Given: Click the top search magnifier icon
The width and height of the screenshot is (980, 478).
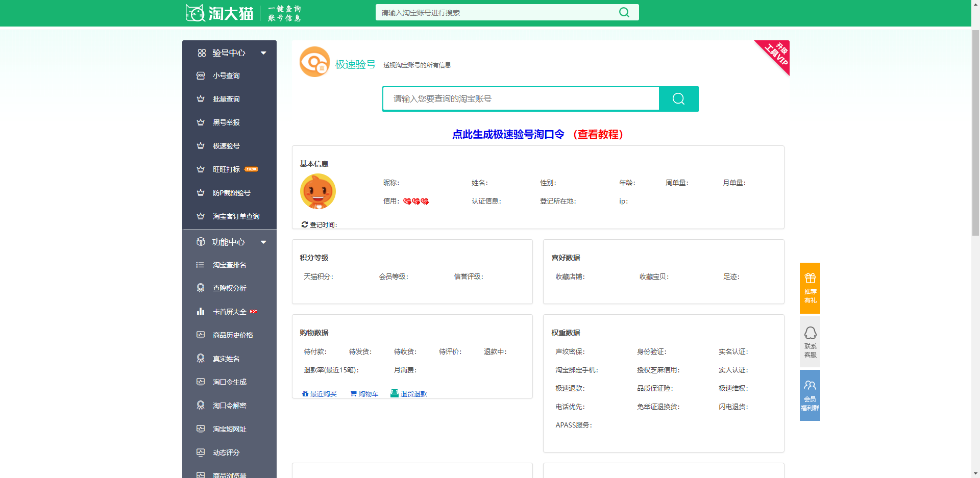Looking at the screenshot, I should point(624,12).
